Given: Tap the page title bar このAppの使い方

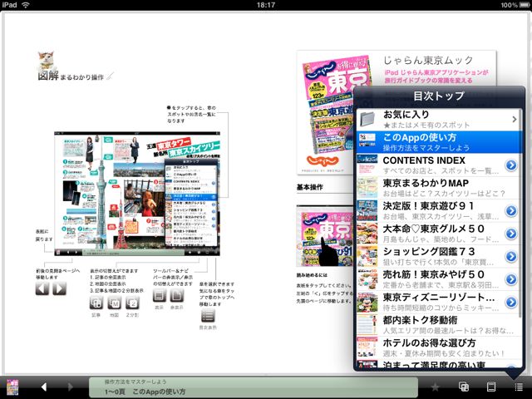Looking at the screenshot, I should coord(253,387).
